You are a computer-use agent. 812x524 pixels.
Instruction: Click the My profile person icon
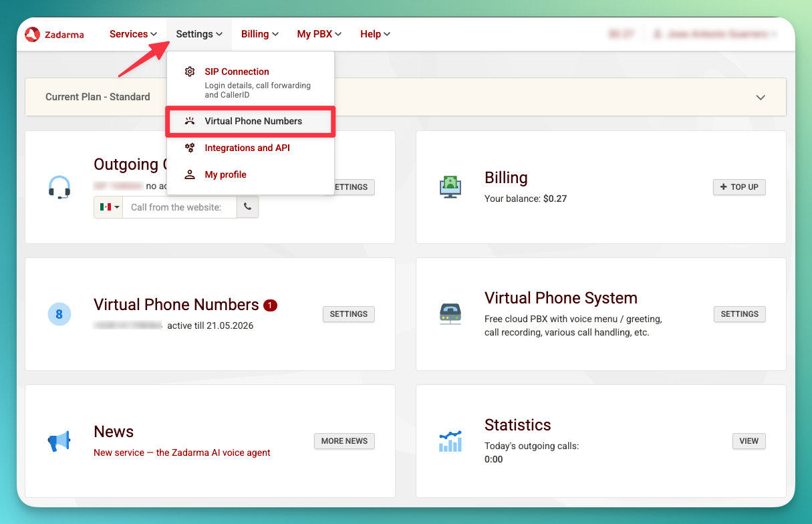click(190, 174)
